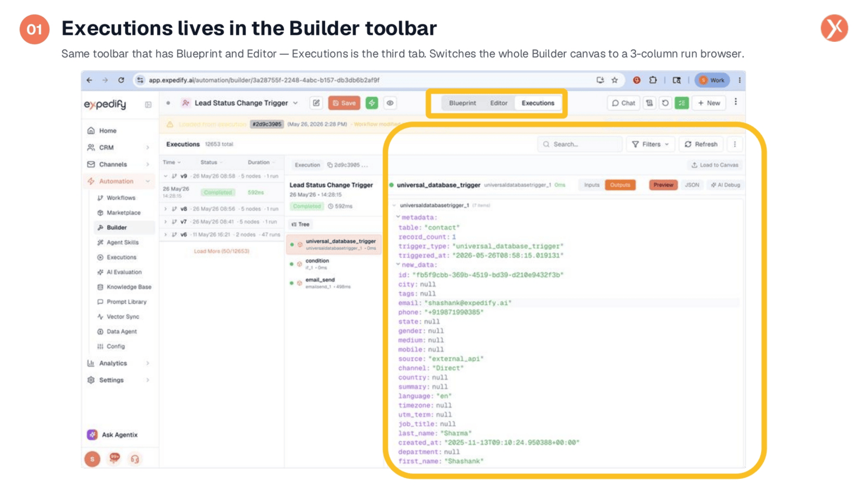This screenshot has width=868, height=488.
Task: Click the orange S user avatar
Action: point(92,459)
